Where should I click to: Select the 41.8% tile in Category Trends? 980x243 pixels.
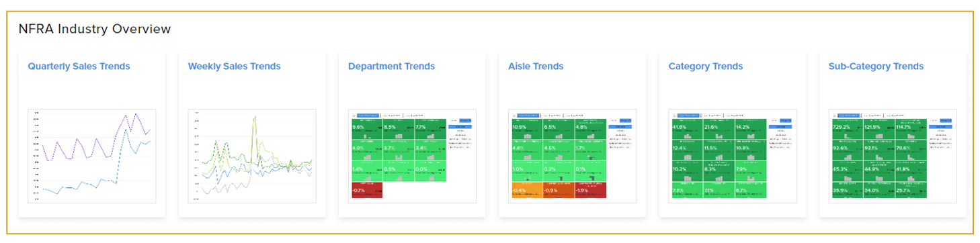(688, 129)
